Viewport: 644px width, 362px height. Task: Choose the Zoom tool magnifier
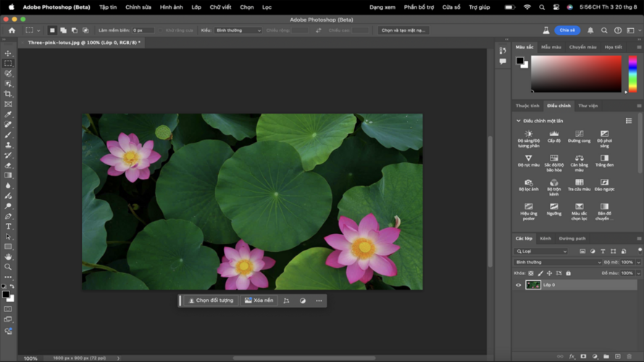9,267
